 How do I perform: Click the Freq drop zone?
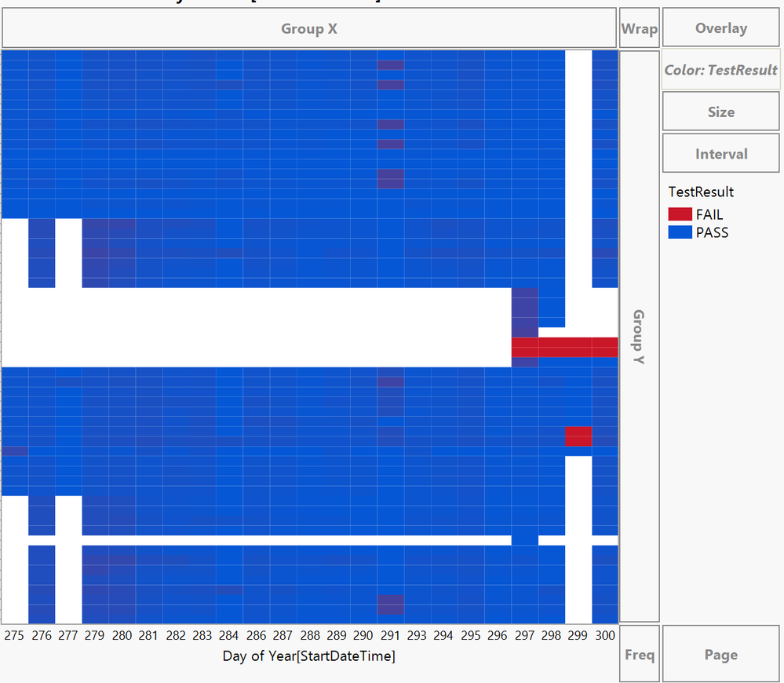[x=639, y=654]
